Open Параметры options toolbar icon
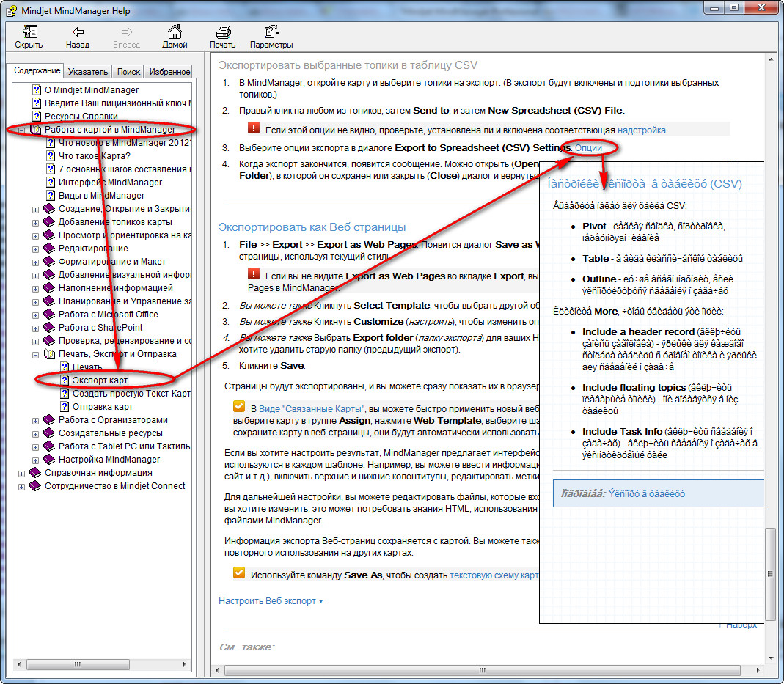 pyautogui.click(x=271, y=32)
